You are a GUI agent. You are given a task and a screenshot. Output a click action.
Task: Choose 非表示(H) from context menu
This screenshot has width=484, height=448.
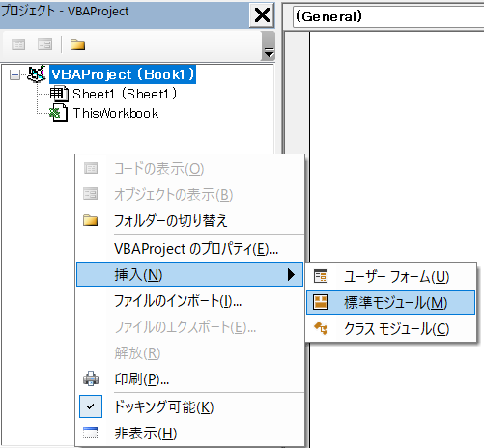[x=190, y=434]
